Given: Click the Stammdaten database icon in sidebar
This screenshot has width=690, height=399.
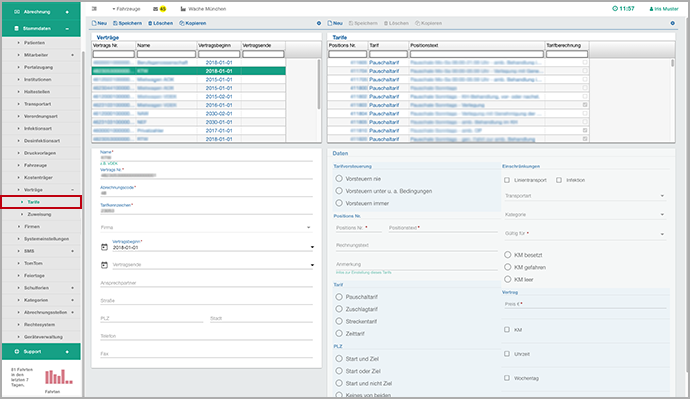Looking at the screenshot, I should 17,29.
